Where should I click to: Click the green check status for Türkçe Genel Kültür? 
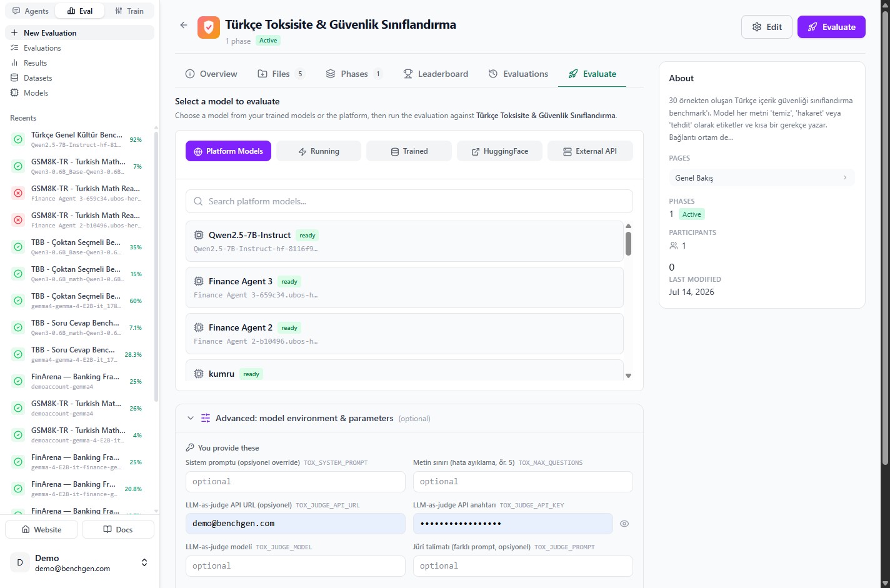coord(18,139)
